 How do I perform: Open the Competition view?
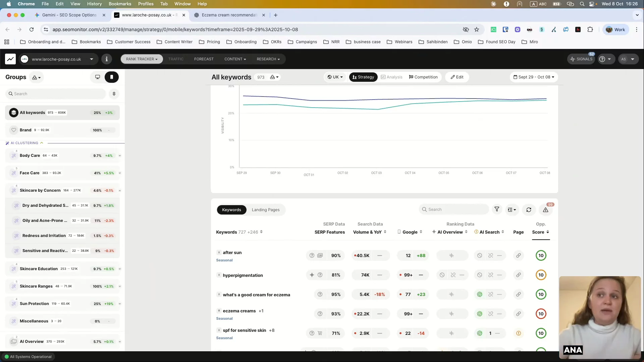[x=423, y=77]
